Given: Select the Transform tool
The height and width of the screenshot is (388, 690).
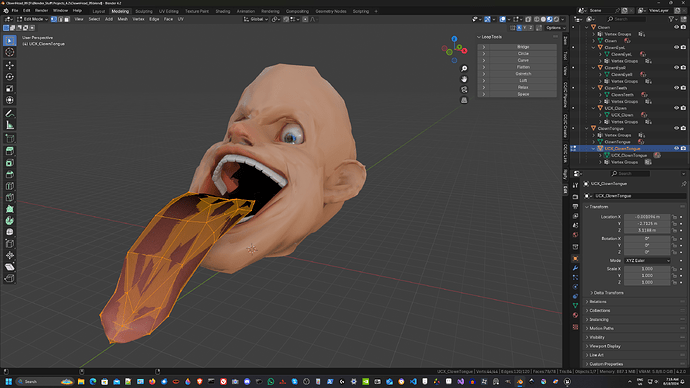Looking at the screenshot, I should (x=10, y=100).
